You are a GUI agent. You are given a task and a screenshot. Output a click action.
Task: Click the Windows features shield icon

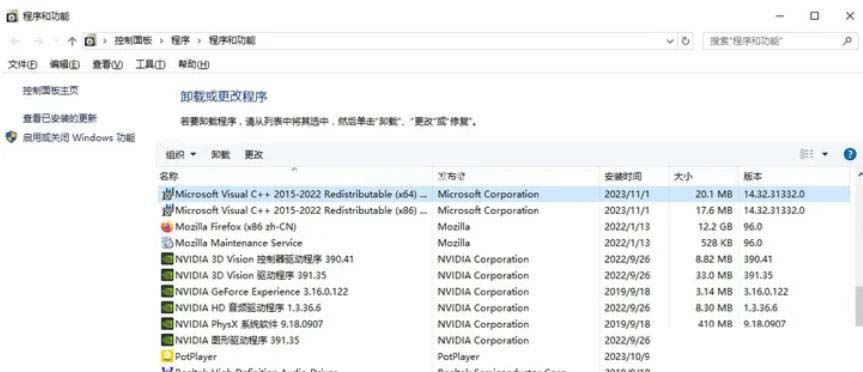pyautogui.click(x=11, y=137)
